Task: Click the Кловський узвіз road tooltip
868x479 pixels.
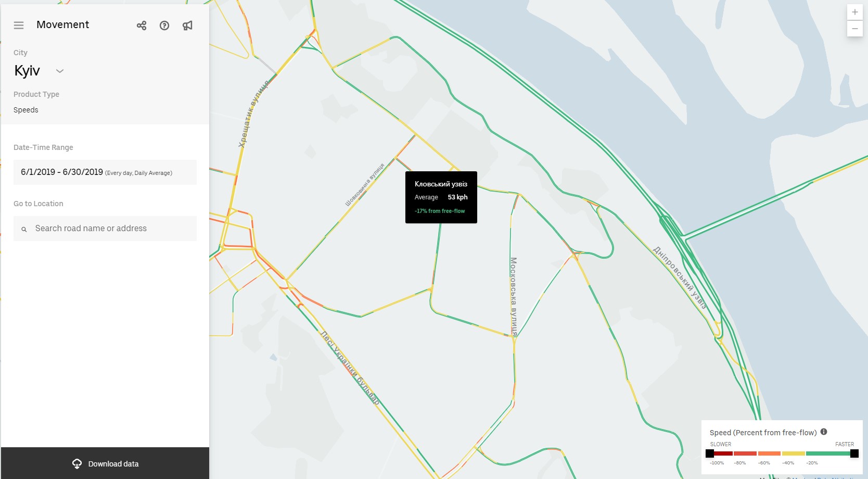Action: pyautogui.click(x=441, y=197)
